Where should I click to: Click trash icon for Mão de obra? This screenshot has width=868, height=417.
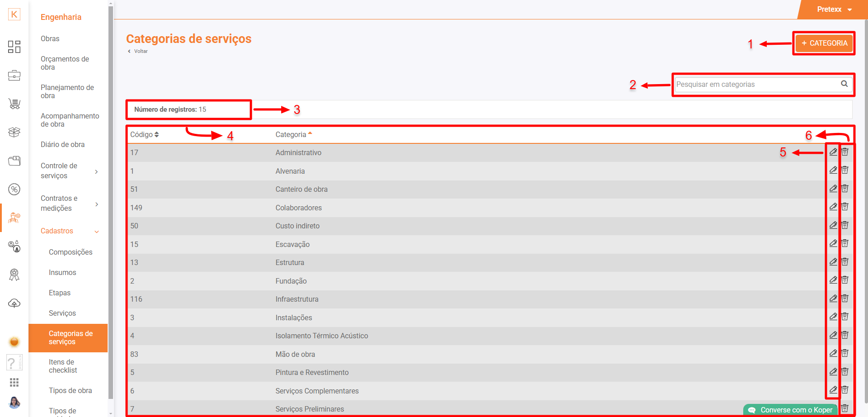pos(844,353)
